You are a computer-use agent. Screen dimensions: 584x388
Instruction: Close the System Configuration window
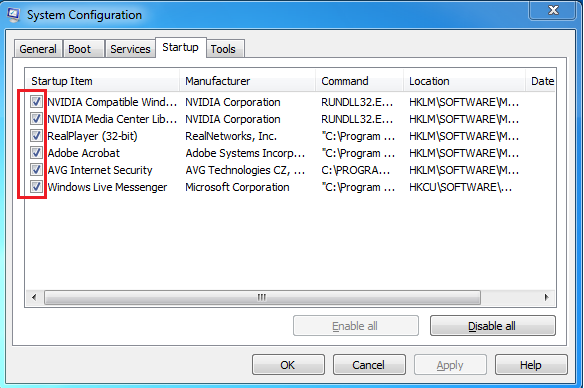[x=552, y=9]
